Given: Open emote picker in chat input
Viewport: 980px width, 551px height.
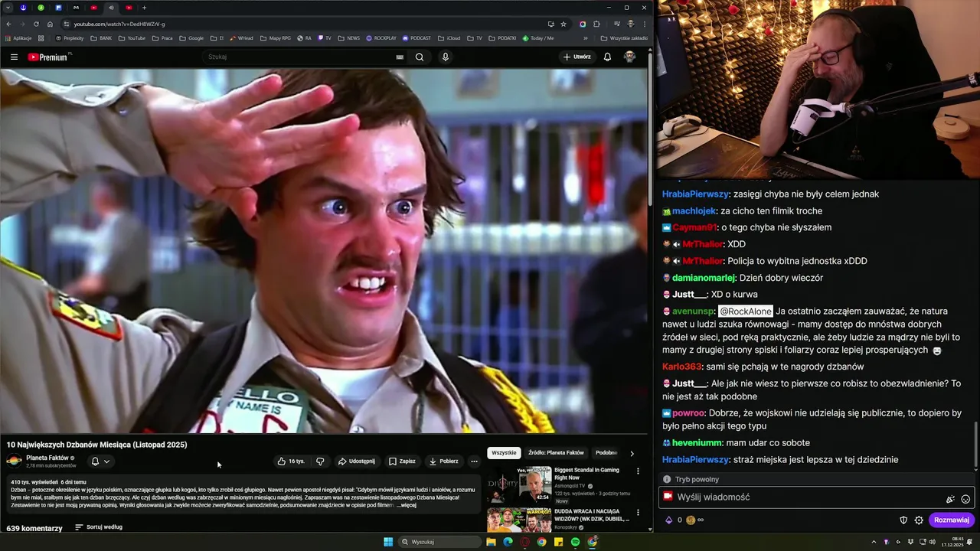Looking at the screenshot, I should 965,498.
